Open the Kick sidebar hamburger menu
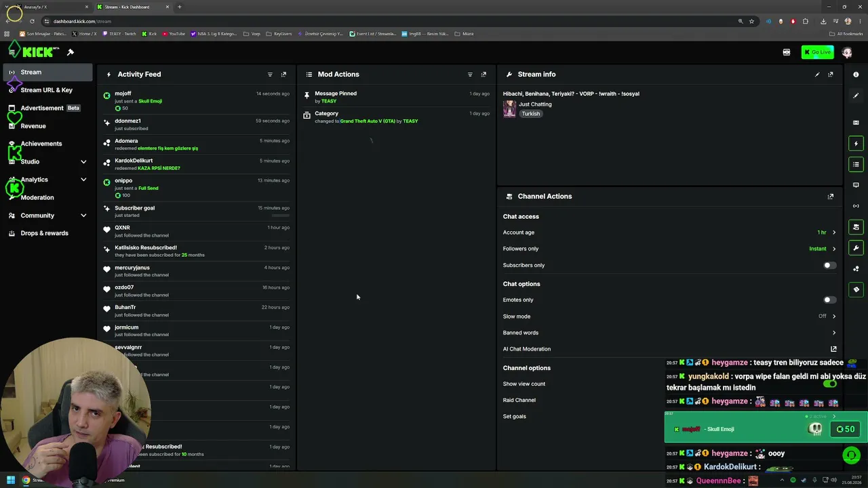This screenshot has height=488, width=868. [12, 52]
